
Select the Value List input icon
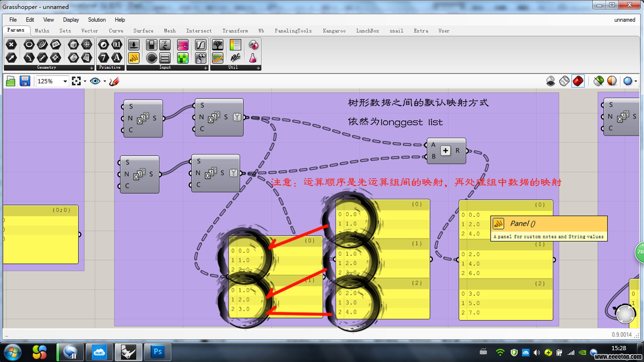tap(165, 58)
